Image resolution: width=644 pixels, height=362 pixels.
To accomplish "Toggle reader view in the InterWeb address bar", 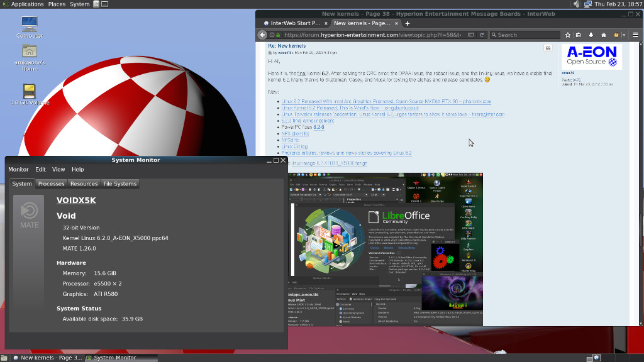I will click(471, 35).
